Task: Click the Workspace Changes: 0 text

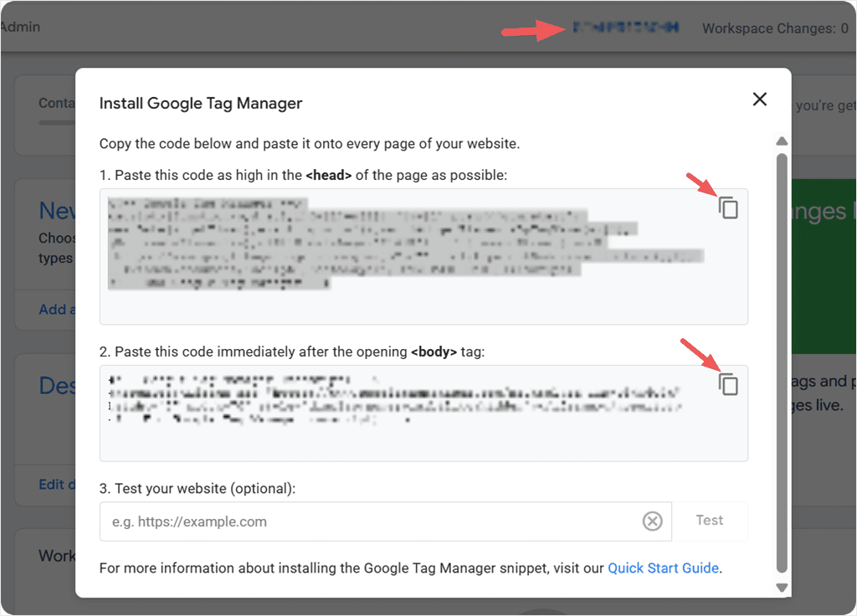Action: click(775, 28)
